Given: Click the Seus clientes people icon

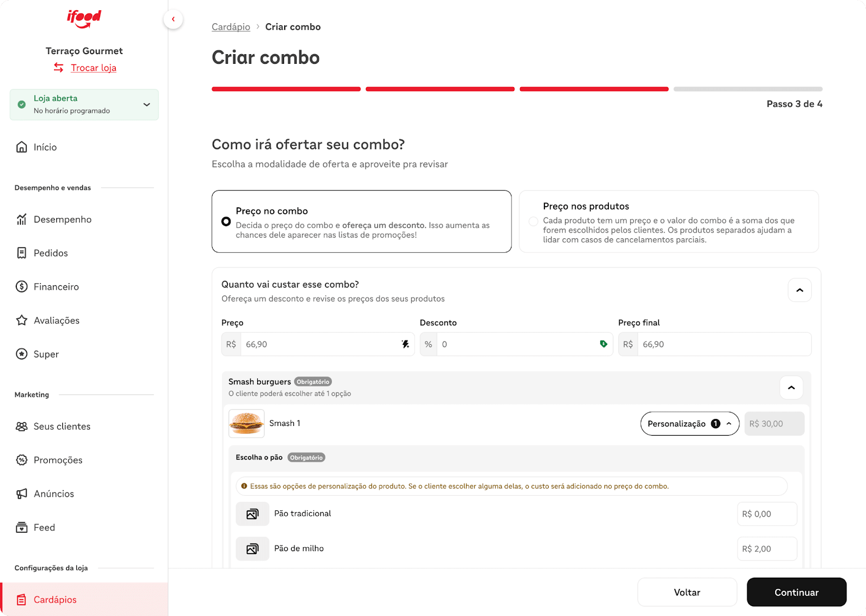Looking at the screenshot, I should (22, 427).
